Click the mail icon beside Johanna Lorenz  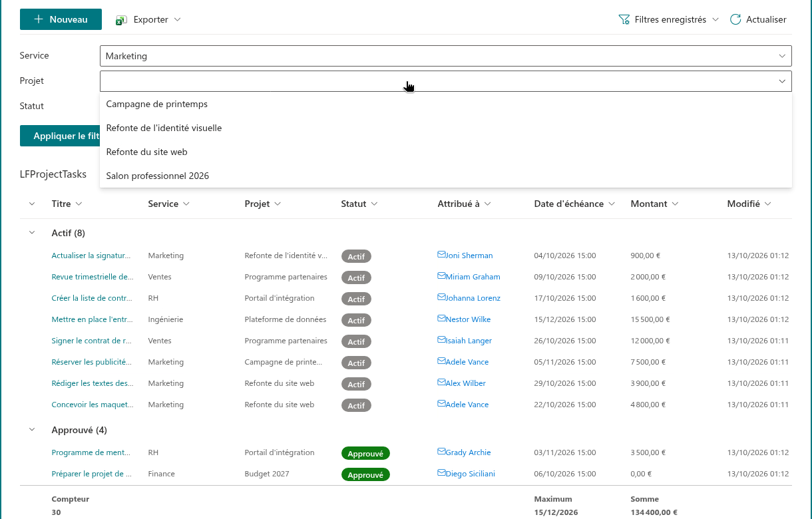(441, 297)
